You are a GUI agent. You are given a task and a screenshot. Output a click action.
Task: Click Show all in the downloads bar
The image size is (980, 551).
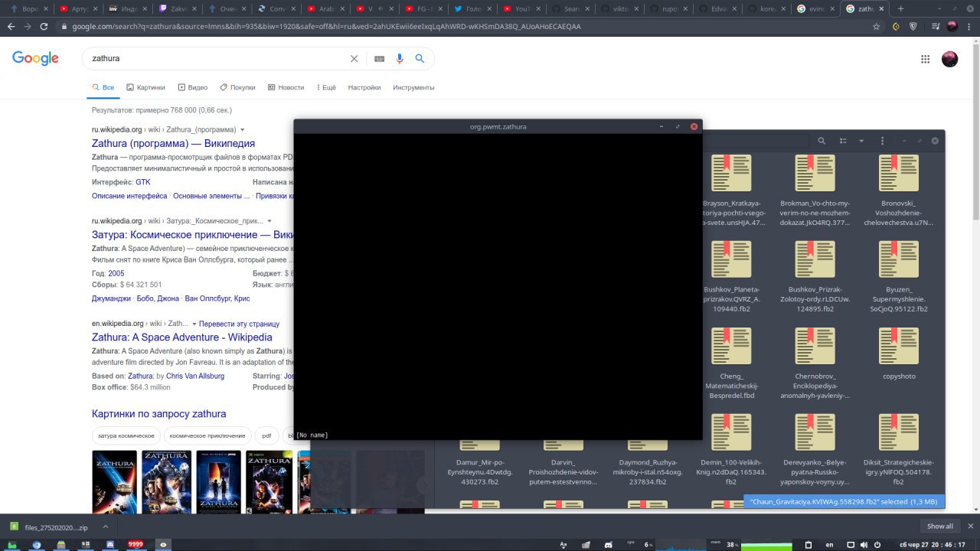(939, 527)
